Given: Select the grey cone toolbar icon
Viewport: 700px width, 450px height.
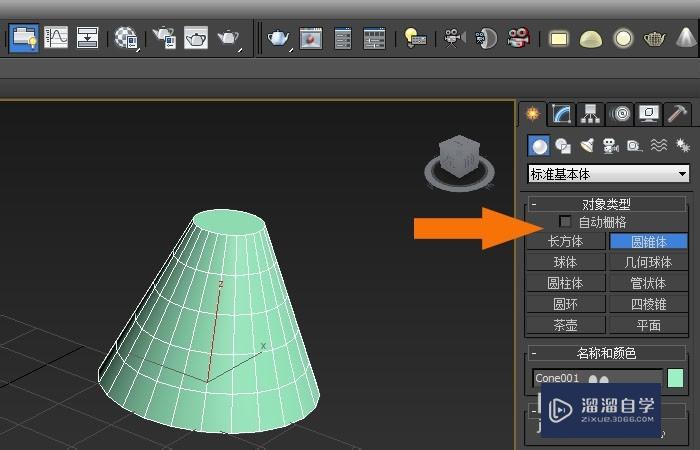Looking at the screenshot, I should pyautogui.click(x=686, y=38).
